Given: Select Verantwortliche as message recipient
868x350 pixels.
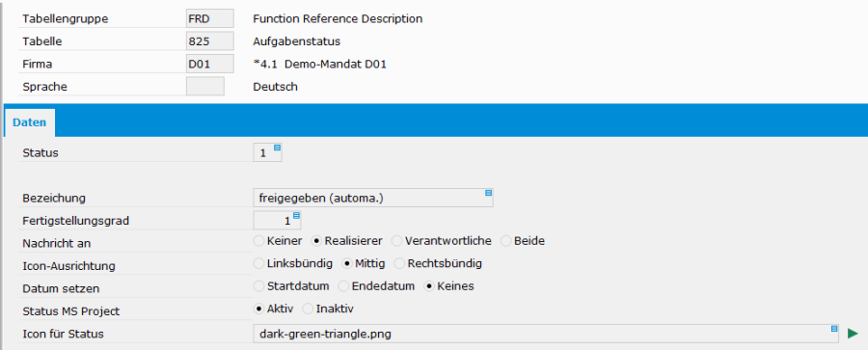Looking at the screenshot, I should (397, 241).
